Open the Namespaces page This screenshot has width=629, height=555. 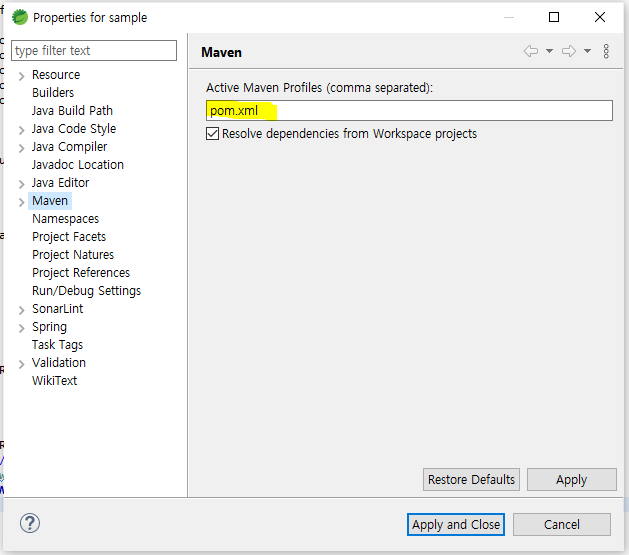[65, 219]
